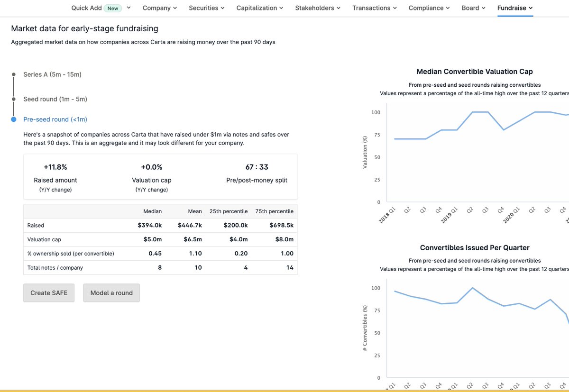This screenshot has width=569, height=392.
Task: Click the Model a round button
Action: point(111,293)
